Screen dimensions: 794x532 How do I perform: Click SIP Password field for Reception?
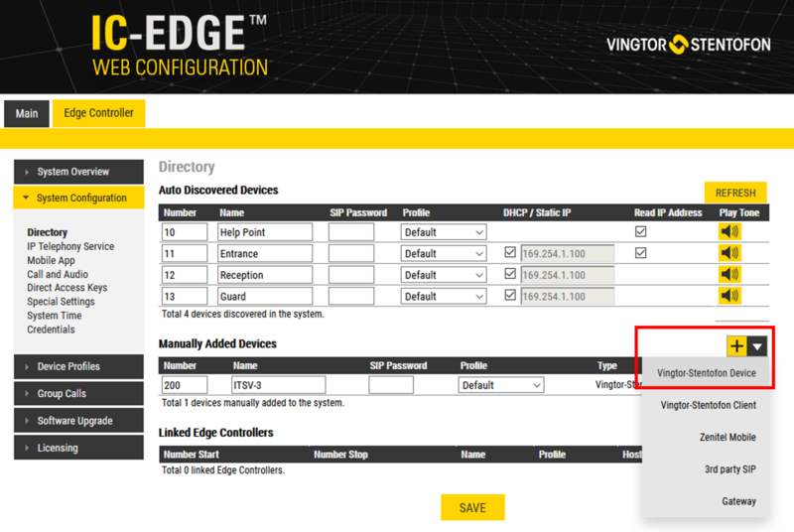351,275
